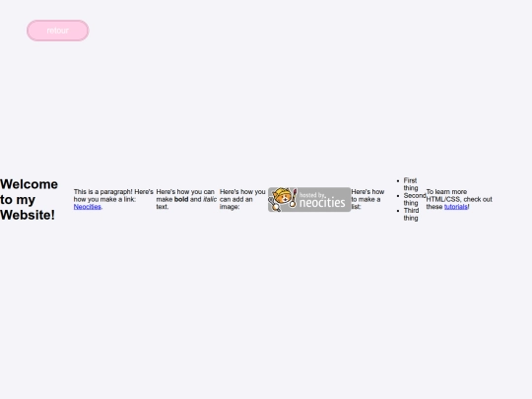Click the 'First thing' list item
Viewport: 532px width, 399px height.
tap(411, 184)
